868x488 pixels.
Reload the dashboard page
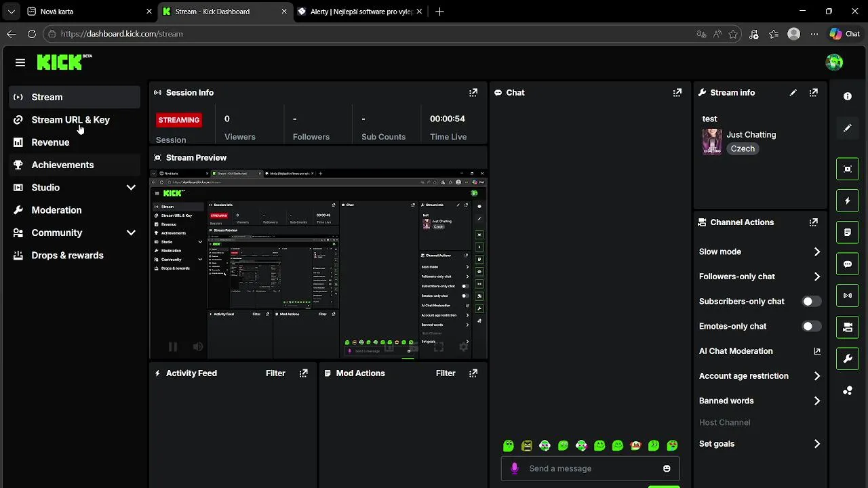tap(32, 34)
